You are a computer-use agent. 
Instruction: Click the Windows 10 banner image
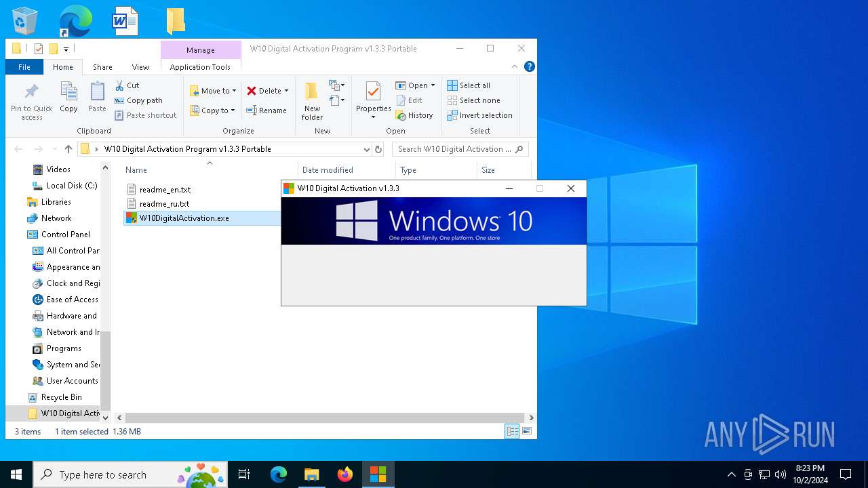pos(434,221)
